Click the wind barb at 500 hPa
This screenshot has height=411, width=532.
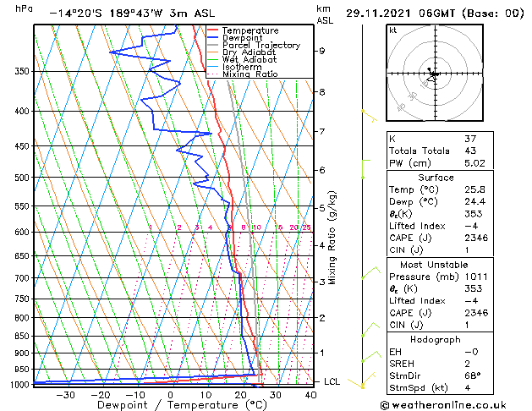point(365,169)
